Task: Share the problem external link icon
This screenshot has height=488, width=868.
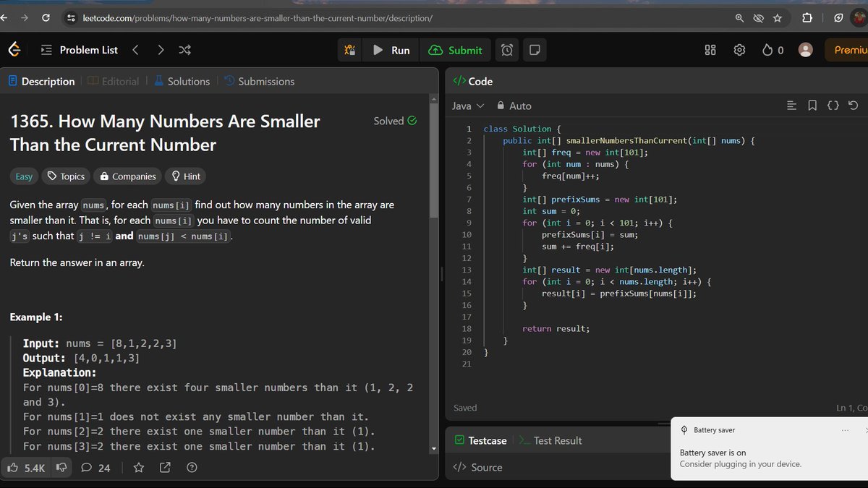Action: click(164, 468)
